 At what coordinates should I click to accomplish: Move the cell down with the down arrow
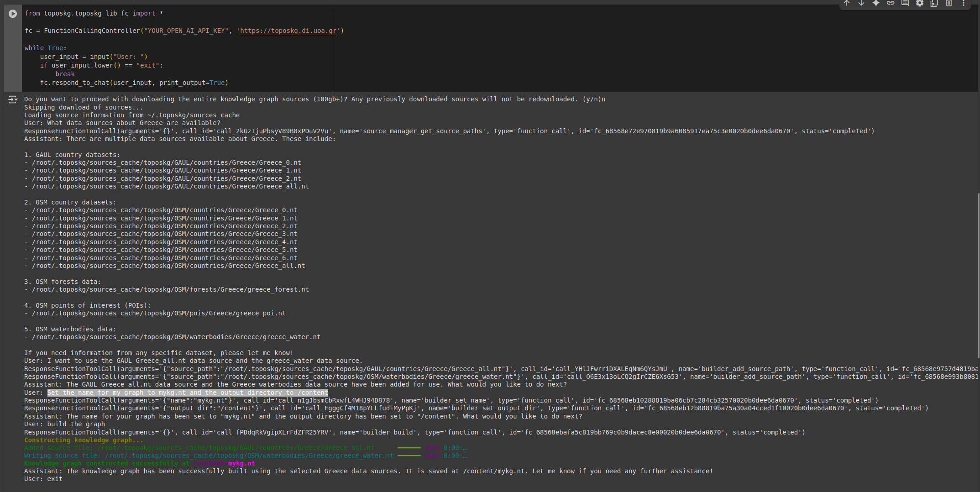coord(861,3)
